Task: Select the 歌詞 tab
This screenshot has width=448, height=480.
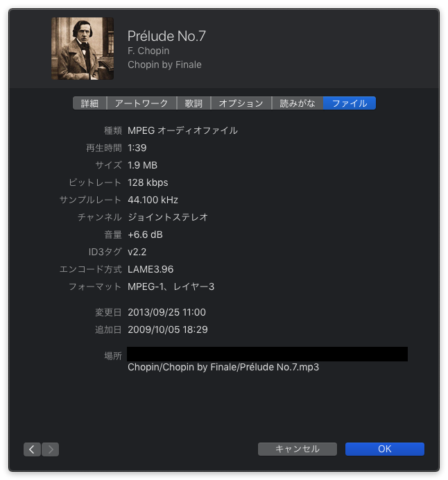Action: coord(193,103)
